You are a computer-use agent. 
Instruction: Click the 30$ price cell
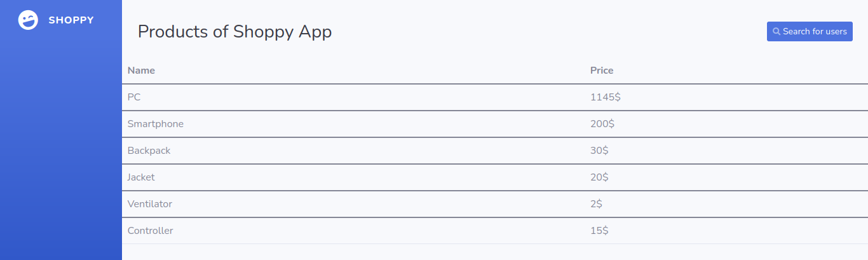tap(599, 151)
